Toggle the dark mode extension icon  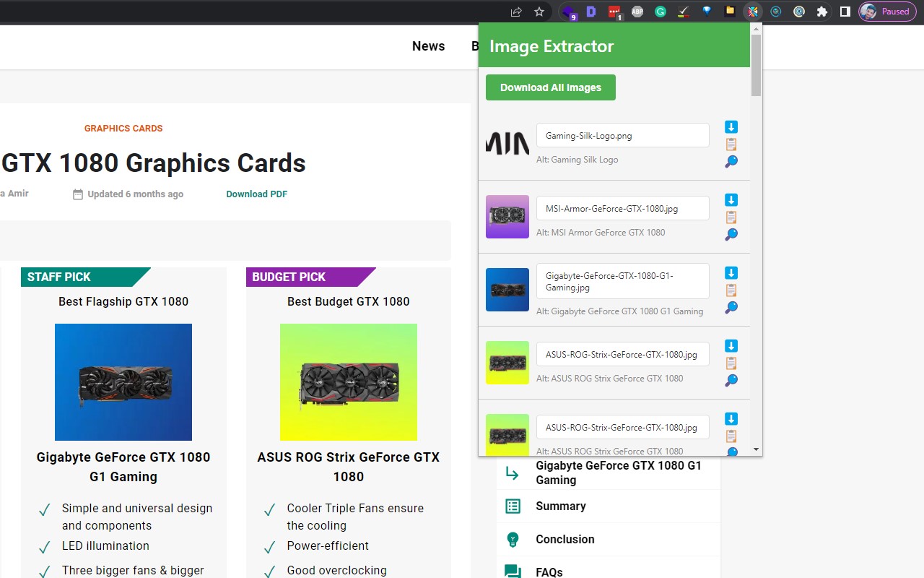tap(798, 12)
